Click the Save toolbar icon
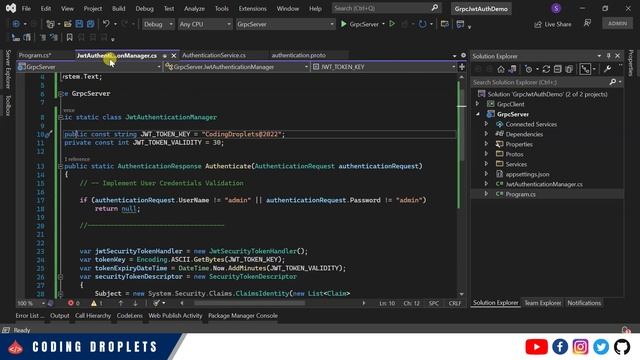Screen dimensions: 640x360 point(79,24)
